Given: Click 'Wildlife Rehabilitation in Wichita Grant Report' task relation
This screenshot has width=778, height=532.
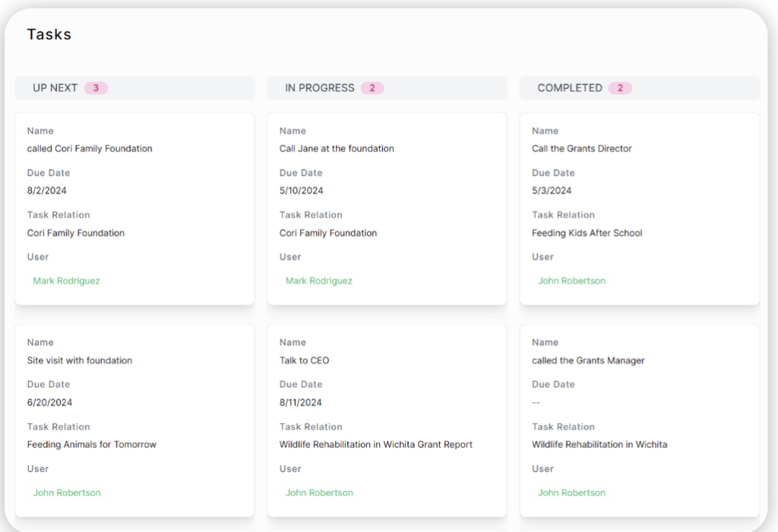Looking at the screenshot, I should [x=375, y=445].
